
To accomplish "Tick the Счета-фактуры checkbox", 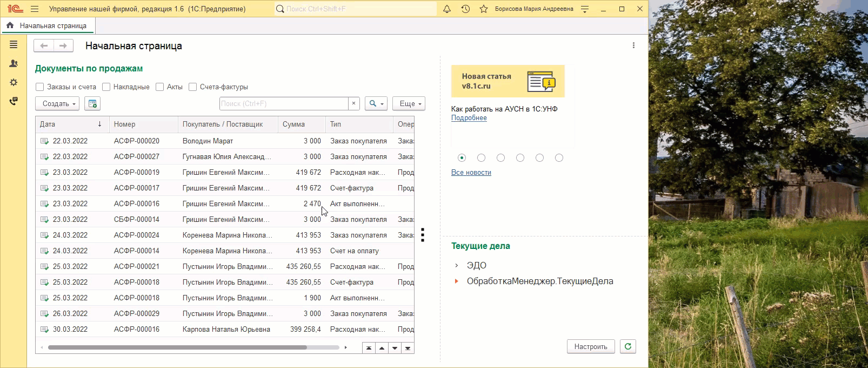I will (x=193, y=87).
